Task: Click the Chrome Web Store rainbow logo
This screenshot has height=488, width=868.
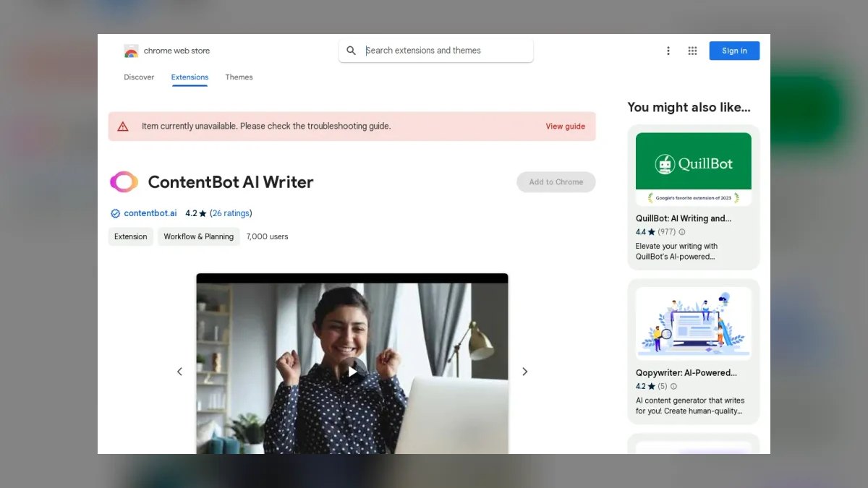Action: point(131,51)
